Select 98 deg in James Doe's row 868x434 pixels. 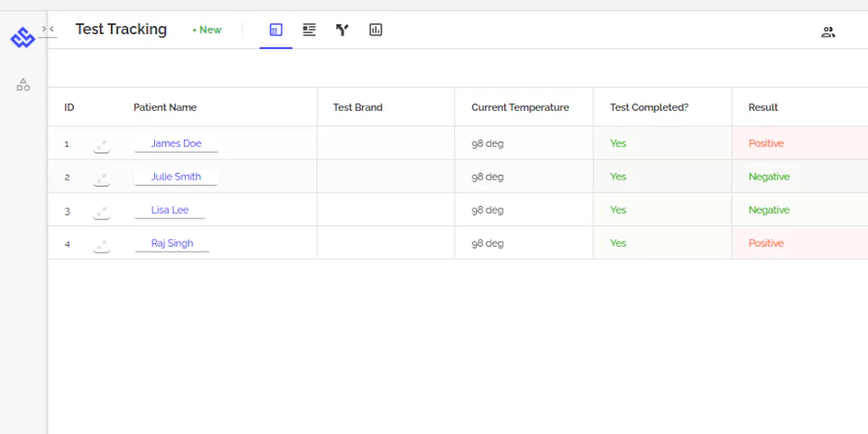click(x=487, y=143)
